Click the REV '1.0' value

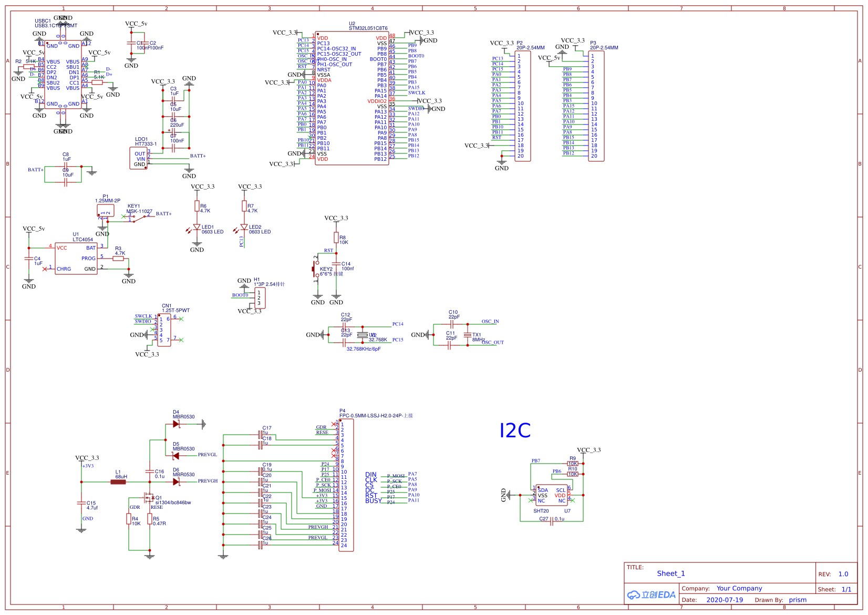point(843,574)
